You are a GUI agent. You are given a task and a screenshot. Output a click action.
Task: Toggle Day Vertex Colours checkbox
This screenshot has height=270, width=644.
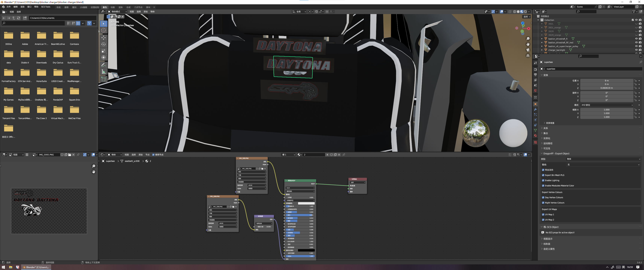coord(543,197)
